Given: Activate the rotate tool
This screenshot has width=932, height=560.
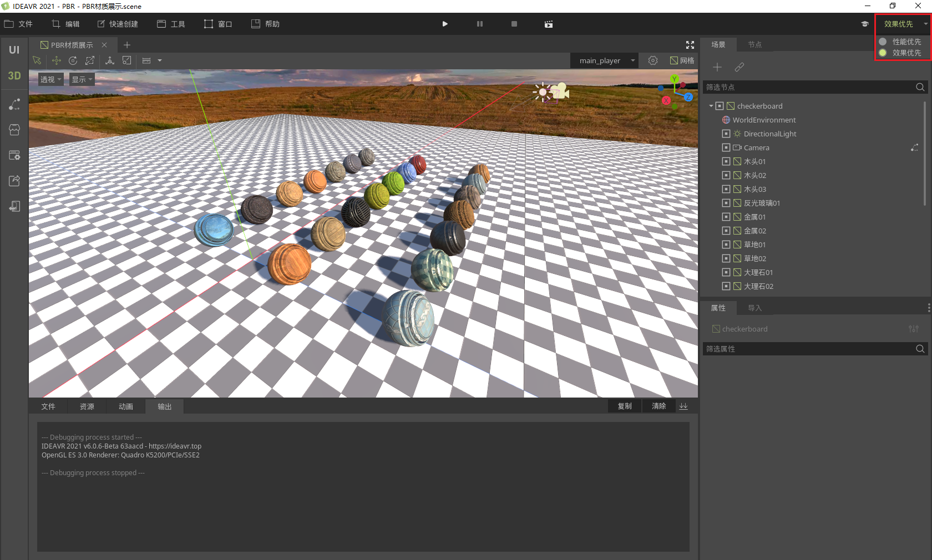Looking at the screenshot, I should (x=73, y=60).
